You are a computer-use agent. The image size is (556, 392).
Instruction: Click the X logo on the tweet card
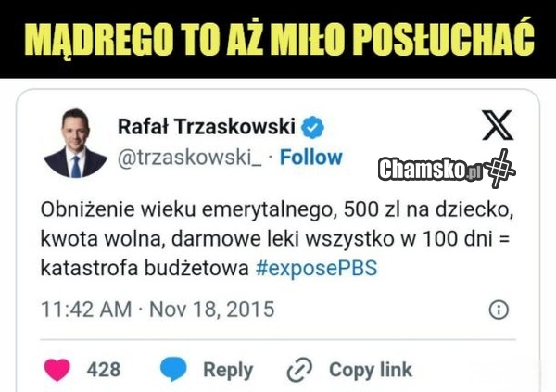click(x=497, y=125)
